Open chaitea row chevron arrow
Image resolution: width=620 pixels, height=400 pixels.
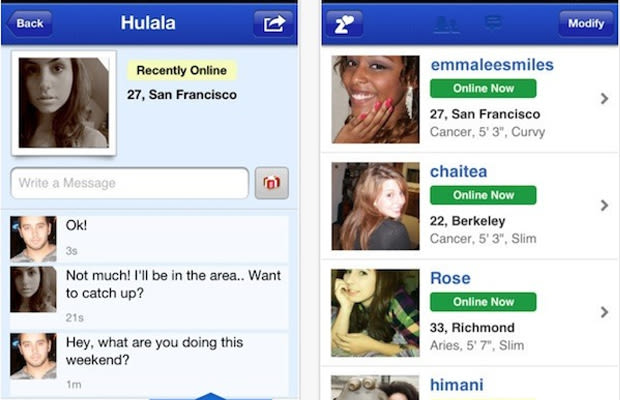point(604,205)
